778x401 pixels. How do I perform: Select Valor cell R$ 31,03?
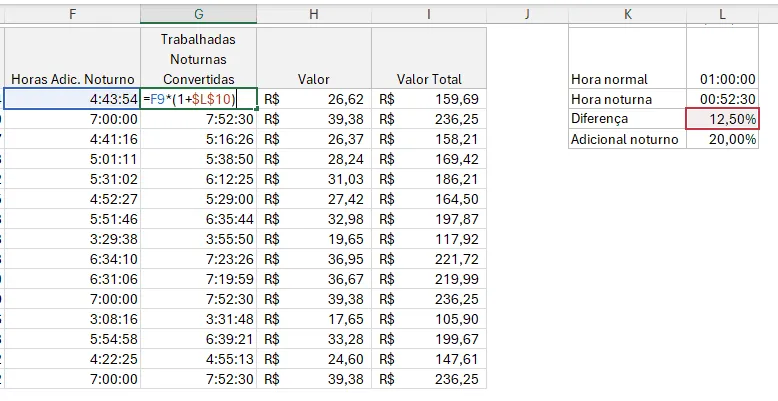coord(314,179)
